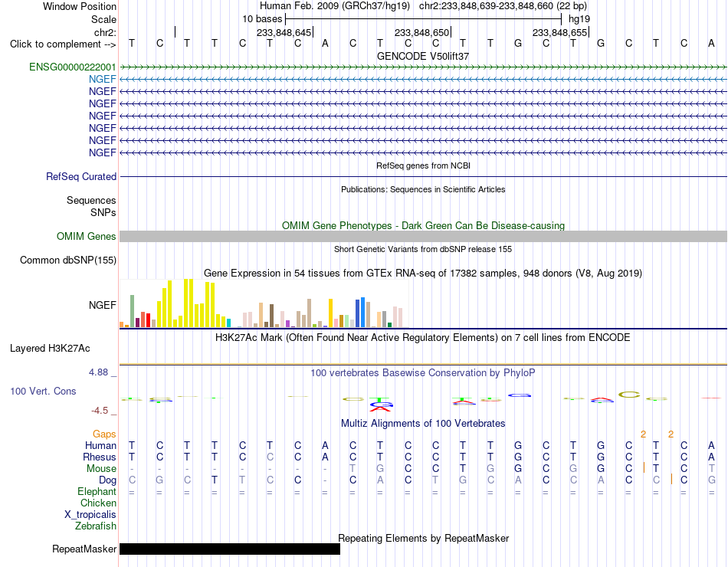Click the 'RefSeq genes from NCBI' title
Screen dimensions: 728x567
pos(423,166)
